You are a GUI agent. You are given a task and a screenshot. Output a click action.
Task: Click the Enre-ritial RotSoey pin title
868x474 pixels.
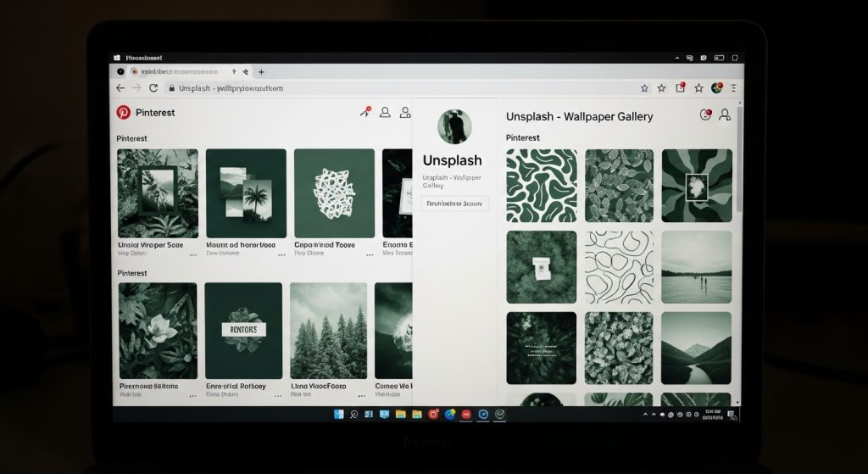[236, 386]
